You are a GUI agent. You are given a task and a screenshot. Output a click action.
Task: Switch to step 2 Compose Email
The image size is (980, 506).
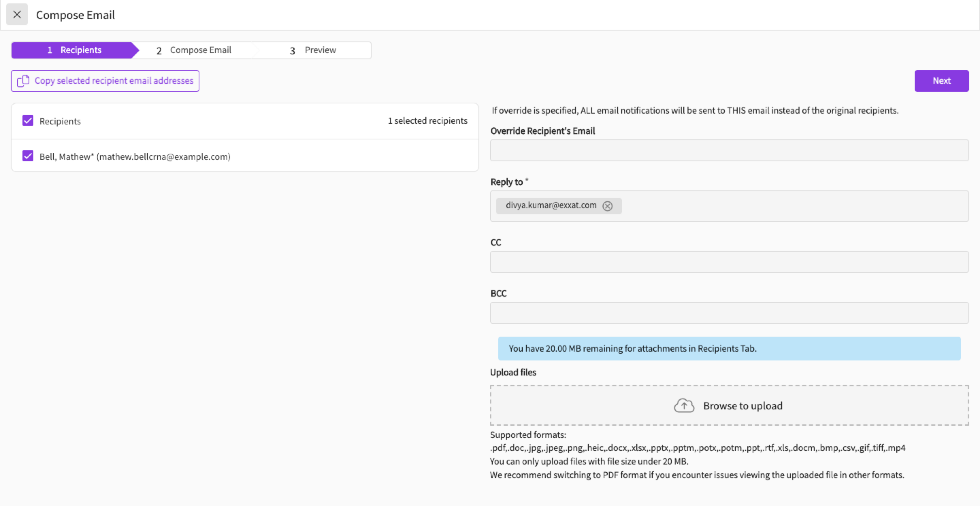194,50
